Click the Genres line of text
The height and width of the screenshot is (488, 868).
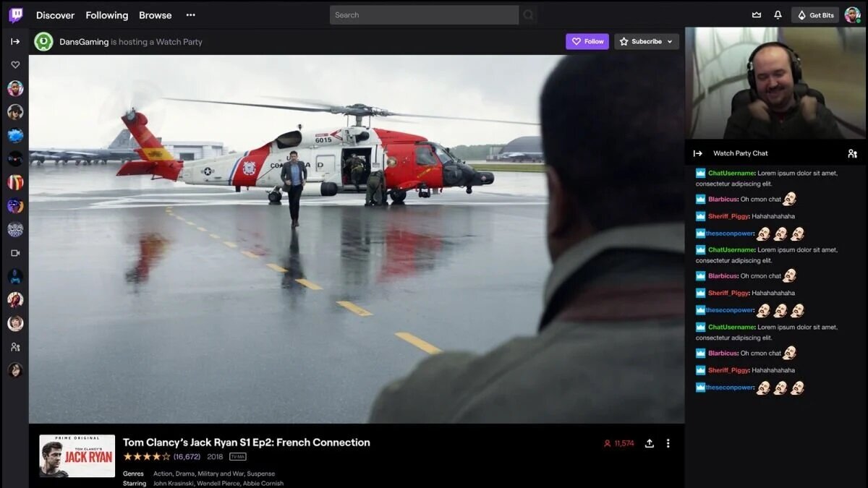[x=199, y=474]
